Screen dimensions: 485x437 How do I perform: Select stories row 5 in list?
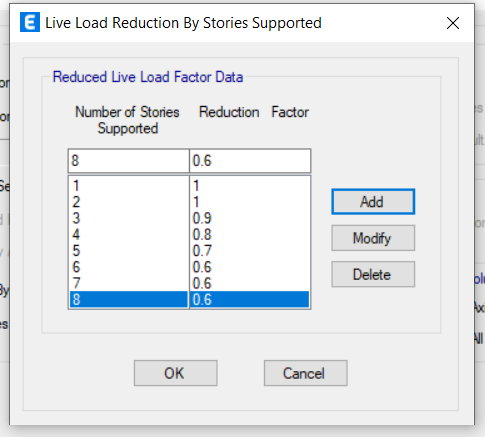tap(129, 251)
